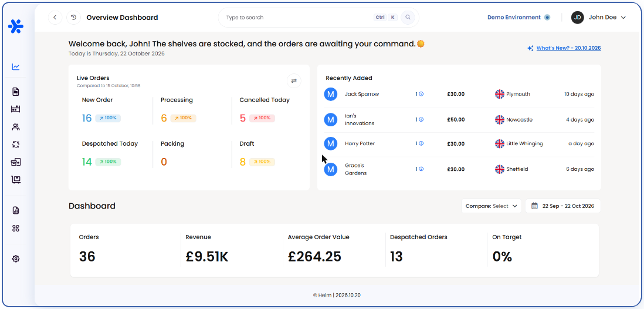Click the Sheffield destination text

[x=517, y=169]
